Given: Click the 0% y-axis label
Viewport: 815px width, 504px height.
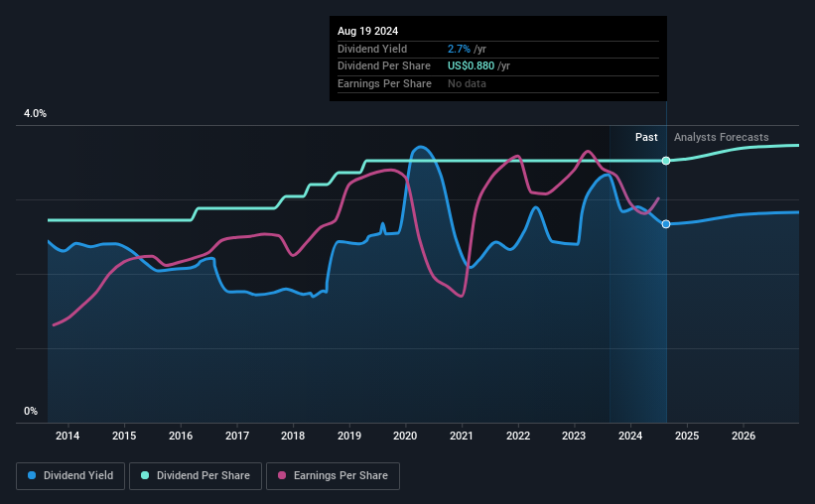Looking at the screenshot, I should coord(31,411).
